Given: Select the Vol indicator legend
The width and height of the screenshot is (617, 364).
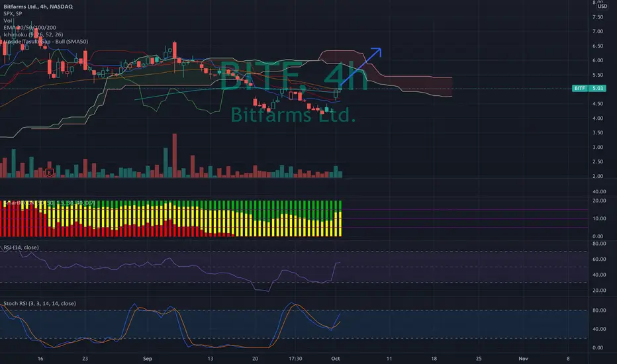Looking at the screenshot, I should [x=8, y=21].
